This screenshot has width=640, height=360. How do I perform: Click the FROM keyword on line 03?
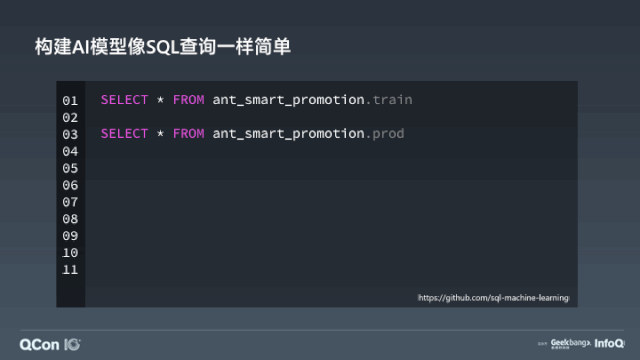coord(188,133)
